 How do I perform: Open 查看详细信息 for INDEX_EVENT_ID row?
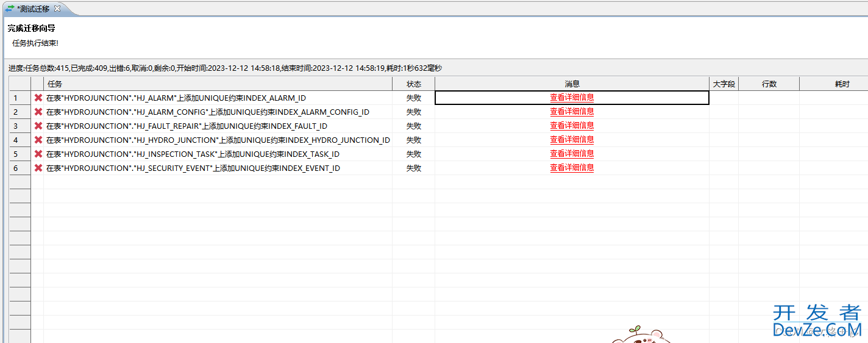[572, 167]
